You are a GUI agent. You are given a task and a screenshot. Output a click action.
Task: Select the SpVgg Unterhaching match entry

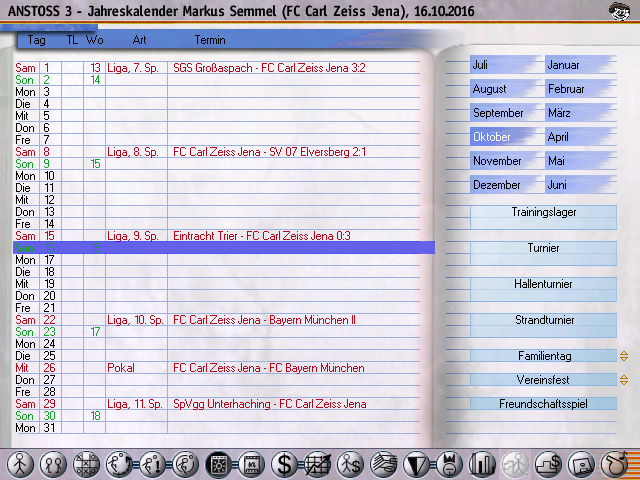point(269,404)
